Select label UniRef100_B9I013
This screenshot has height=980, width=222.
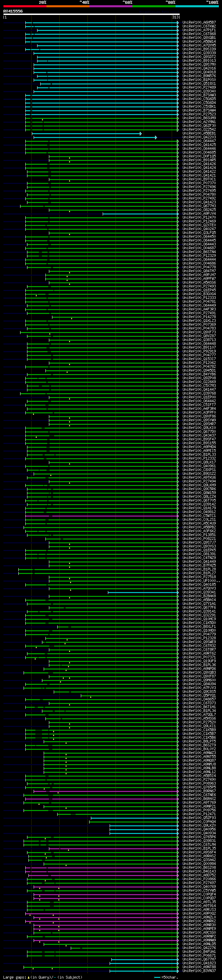[199, 60]
